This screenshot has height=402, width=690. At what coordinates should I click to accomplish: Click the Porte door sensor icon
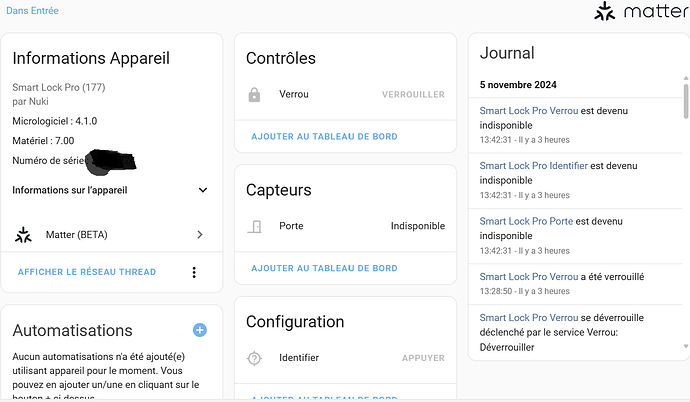point(254,226)
